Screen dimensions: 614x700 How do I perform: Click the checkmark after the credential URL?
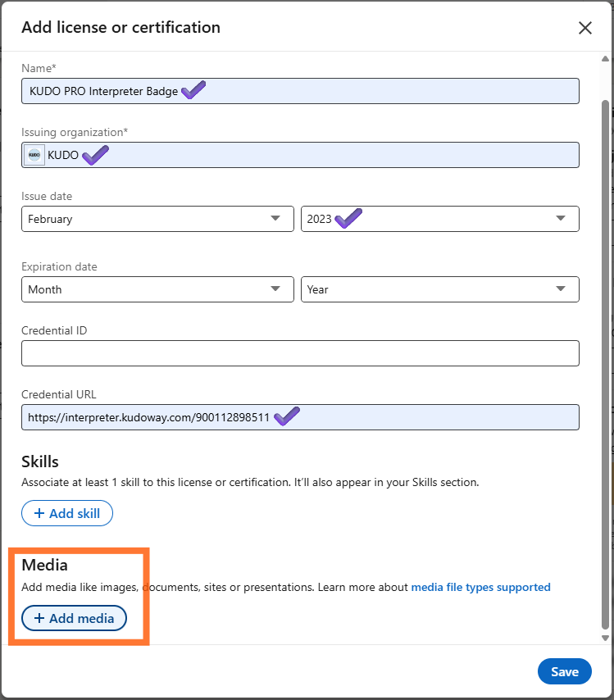tap(286, 416)
